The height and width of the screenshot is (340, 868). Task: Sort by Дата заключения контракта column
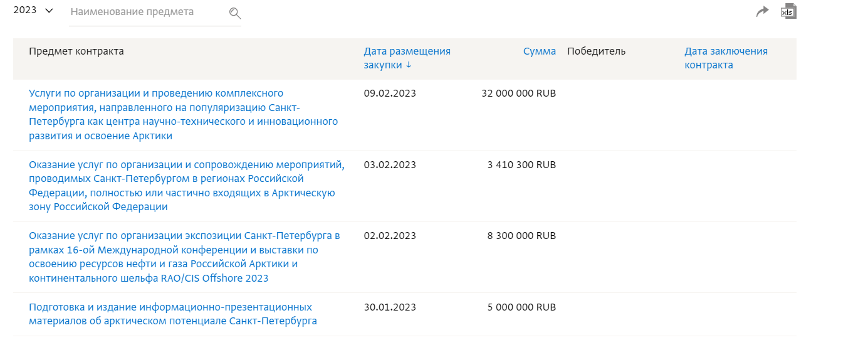coord(726,58)
